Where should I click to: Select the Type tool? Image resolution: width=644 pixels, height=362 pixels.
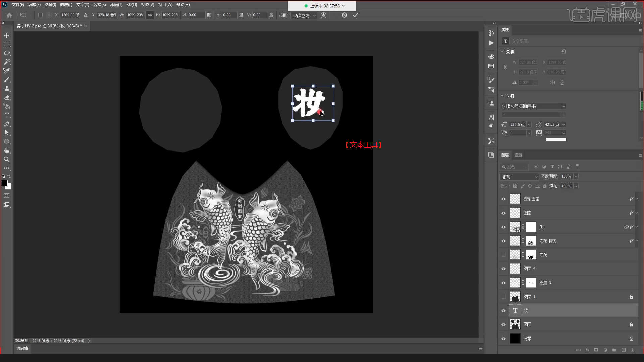pyautogui.click(x=7, y=115)
